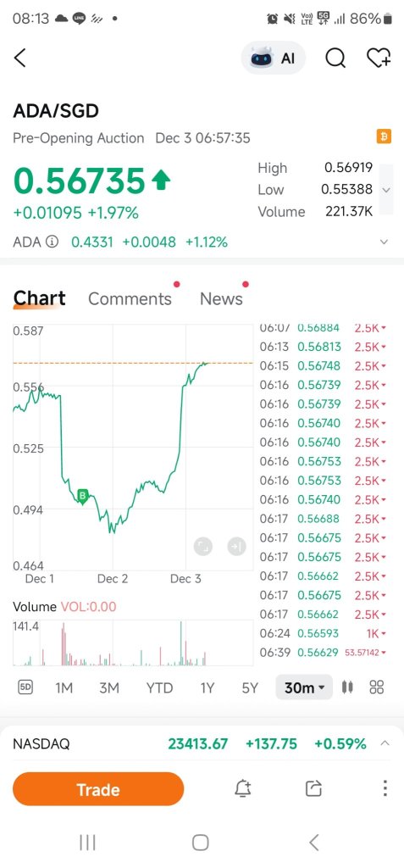Open the search magnifier icon
The height and width of the screenshot is (868, 404).
[x=335, y=58]
